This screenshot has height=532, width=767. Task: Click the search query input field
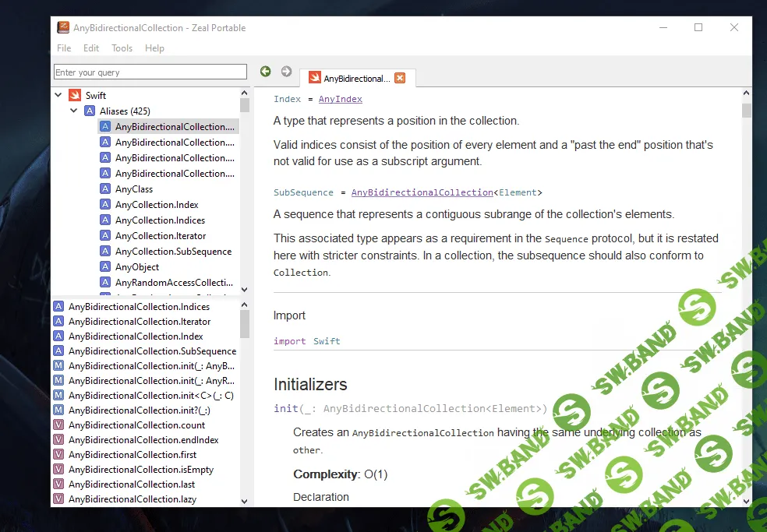coord(150,72)
